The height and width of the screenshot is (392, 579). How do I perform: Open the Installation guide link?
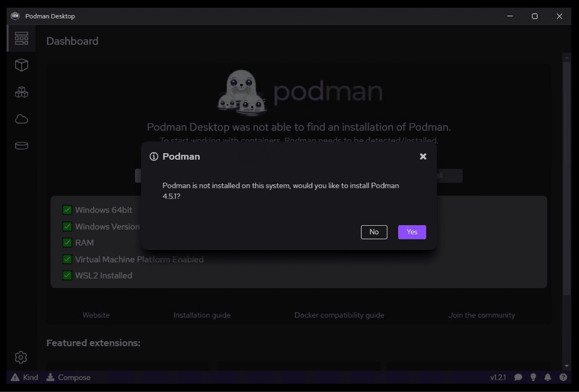pos(202,315)
